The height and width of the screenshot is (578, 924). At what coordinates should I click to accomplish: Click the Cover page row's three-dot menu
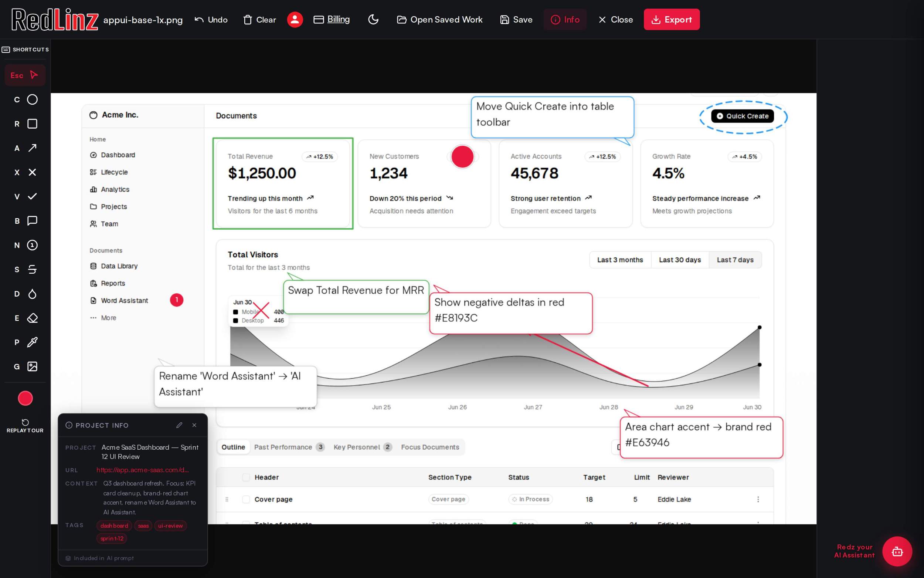758,499
